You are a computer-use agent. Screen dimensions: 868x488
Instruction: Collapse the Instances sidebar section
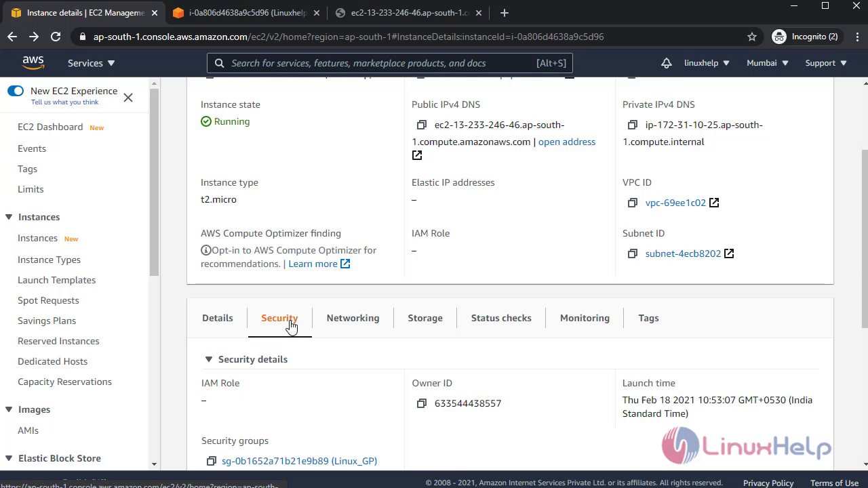pyautogui.click(x=9, y=217)
